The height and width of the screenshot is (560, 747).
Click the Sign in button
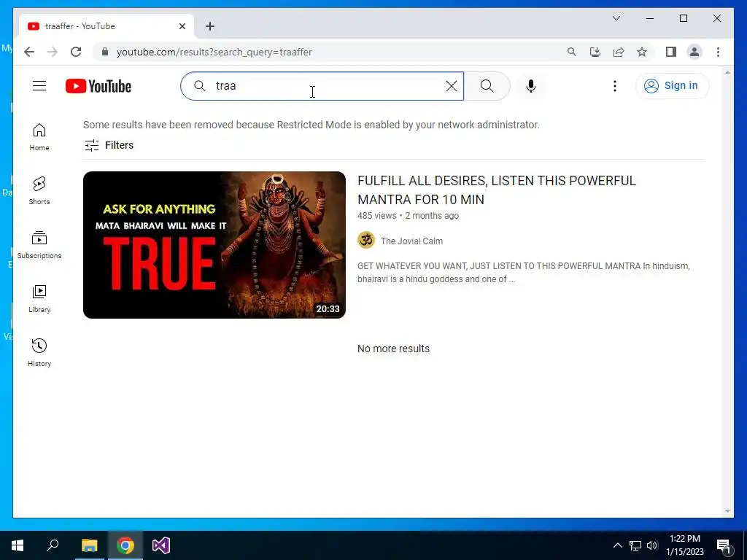(x=672, y=86)
